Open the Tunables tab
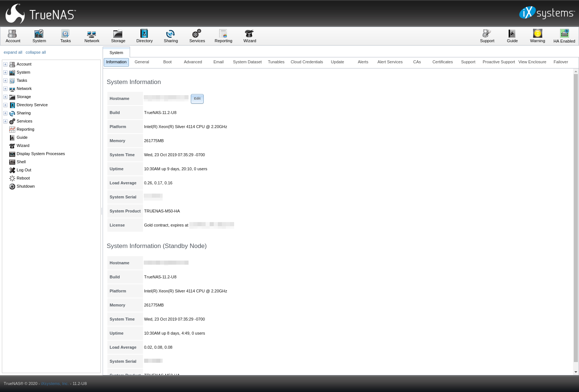 (x=276, y=62)
